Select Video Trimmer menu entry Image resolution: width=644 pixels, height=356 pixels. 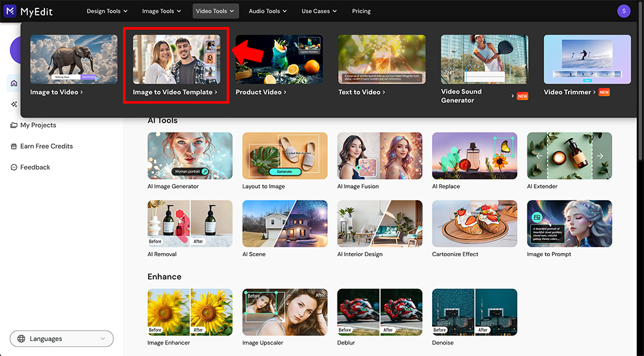click(570, 92)
